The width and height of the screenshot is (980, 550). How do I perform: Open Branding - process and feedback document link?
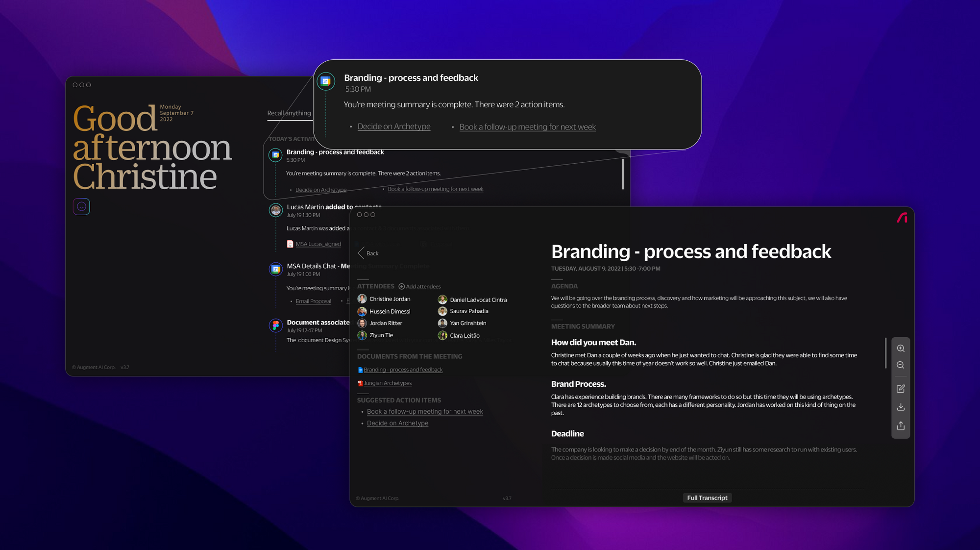coord(403,370)
